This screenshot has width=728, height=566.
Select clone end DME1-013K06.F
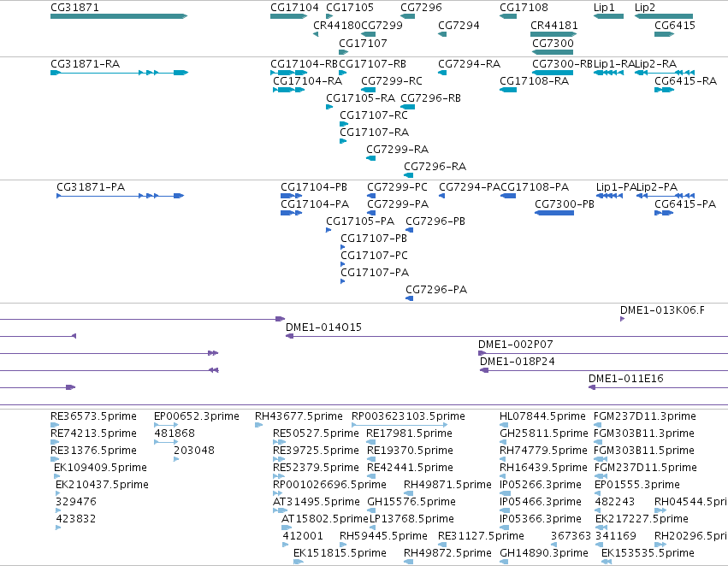point(622,319)
